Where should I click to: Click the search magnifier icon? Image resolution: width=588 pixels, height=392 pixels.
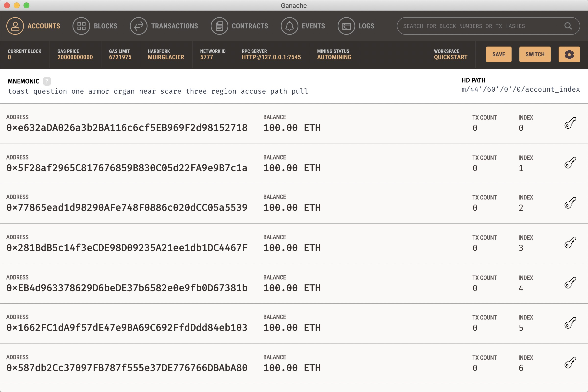coord(568,26)
